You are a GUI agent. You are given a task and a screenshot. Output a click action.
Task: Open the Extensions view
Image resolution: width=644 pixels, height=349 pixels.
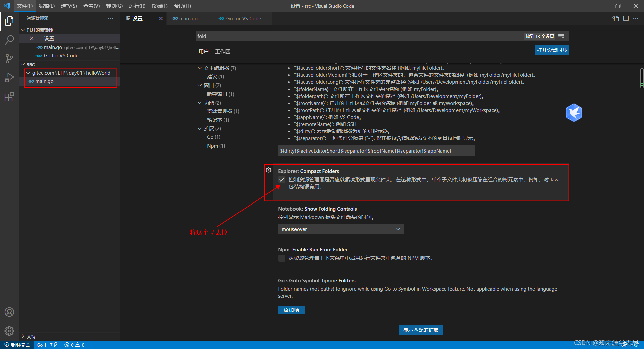(x=9, y=97)
